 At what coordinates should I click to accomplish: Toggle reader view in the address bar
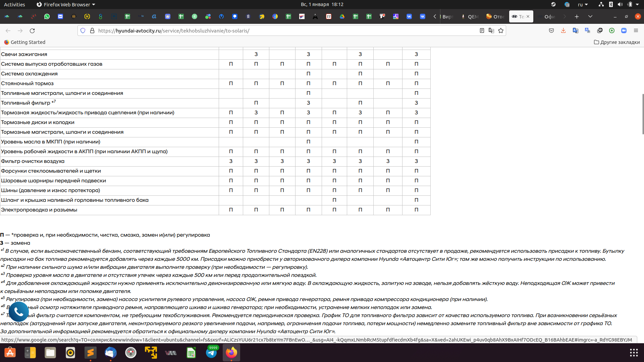pyautogui.click(x=482, y=31)
